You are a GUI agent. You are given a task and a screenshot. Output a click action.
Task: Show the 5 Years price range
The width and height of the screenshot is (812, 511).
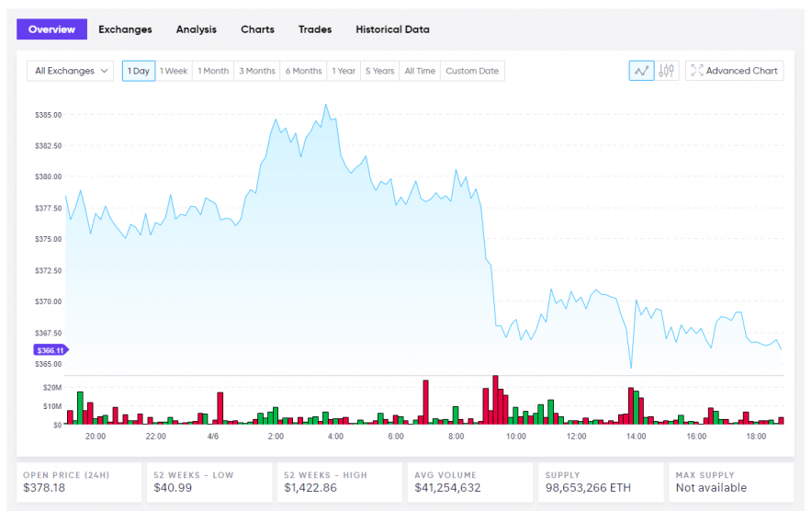(379, 71)
